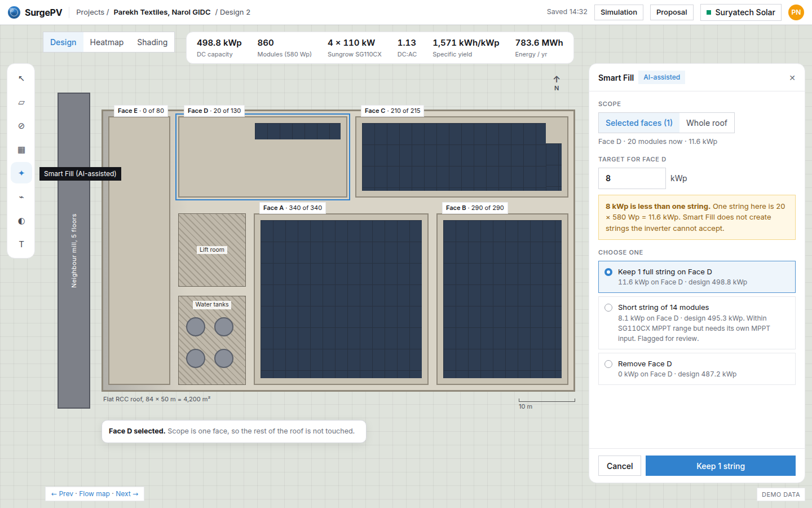Open the Suryatech Solar organization selector
The height and width of the screenshot is (508, 812).
pyautogui.click(x=740, y=12)
